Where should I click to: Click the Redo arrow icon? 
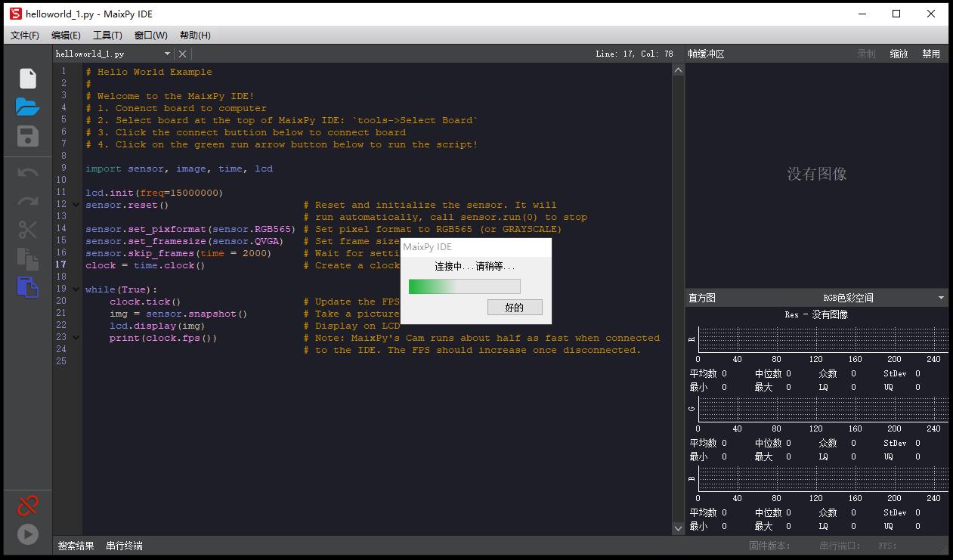click(28, 201)
